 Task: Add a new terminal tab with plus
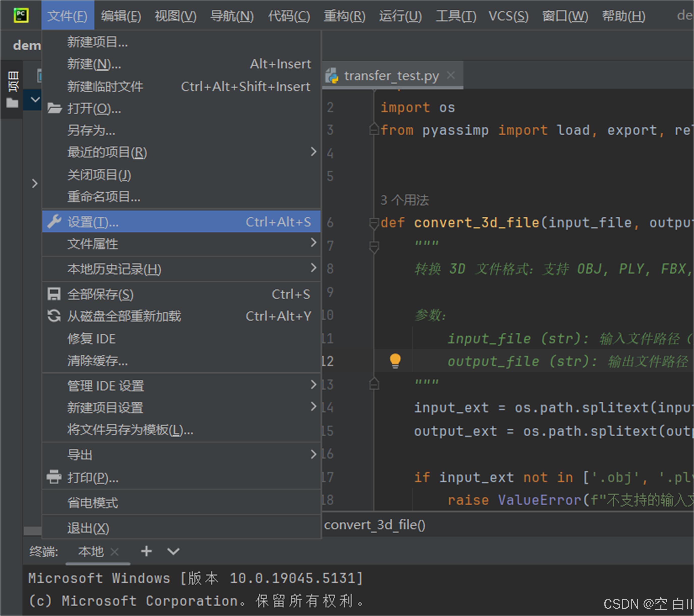[146, 551]
